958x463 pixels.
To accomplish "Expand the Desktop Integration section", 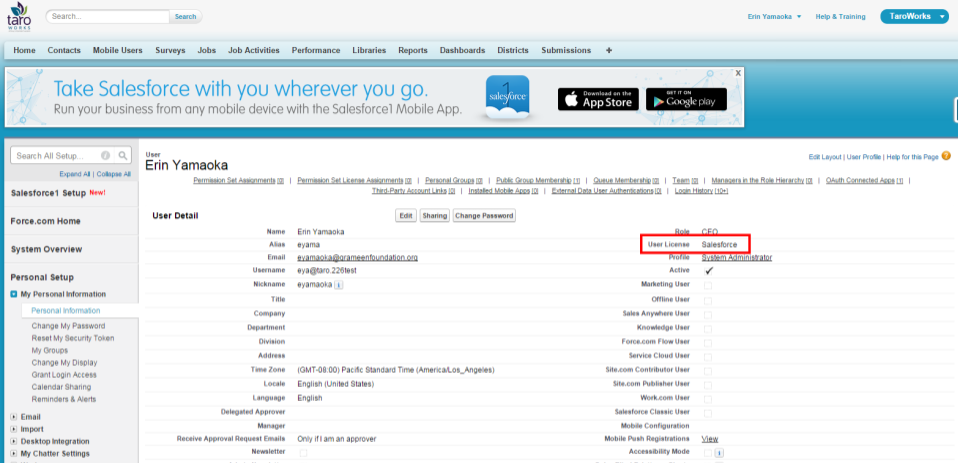I will pyautogui.click(x=13, y=441).
